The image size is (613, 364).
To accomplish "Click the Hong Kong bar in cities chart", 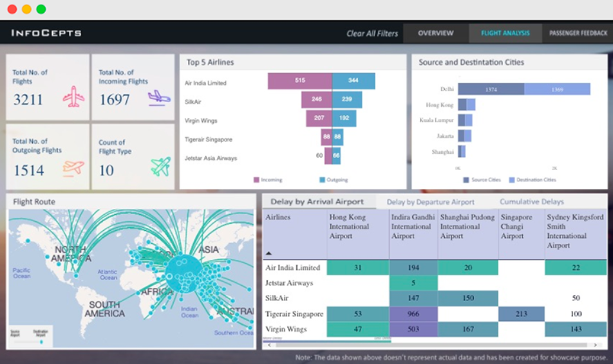I will [x=467, y=105].
